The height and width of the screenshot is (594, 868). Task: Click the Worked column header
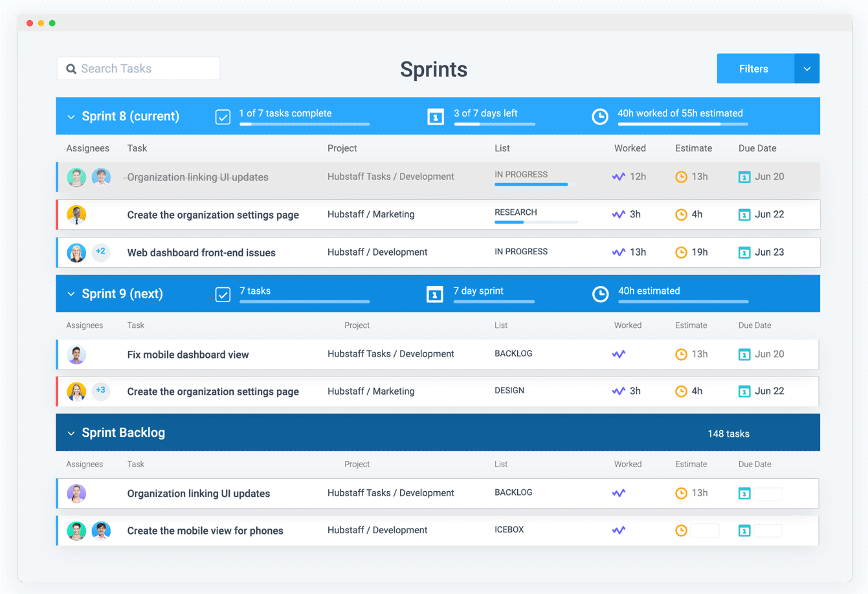(x=629, y=148)
